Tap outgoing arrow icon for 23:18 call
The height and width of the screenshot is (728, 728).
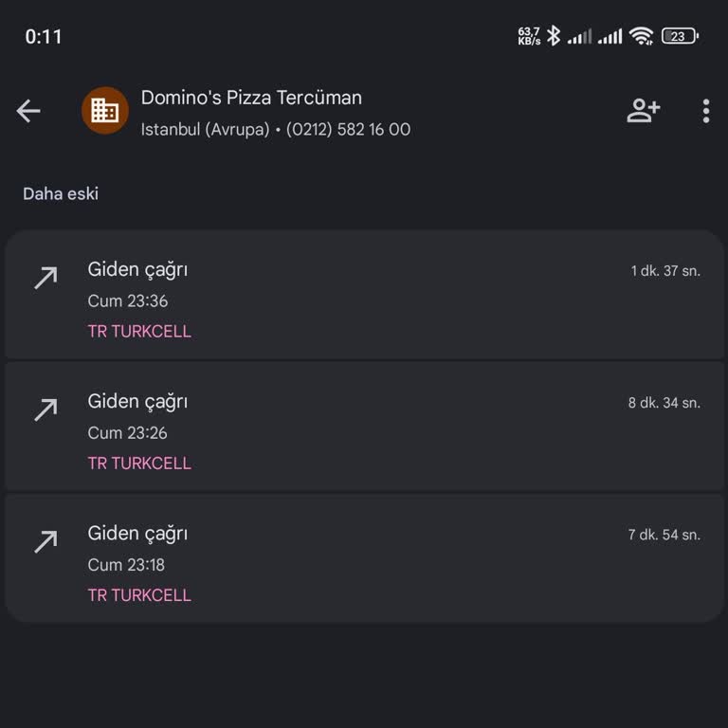tap(45, 540)
